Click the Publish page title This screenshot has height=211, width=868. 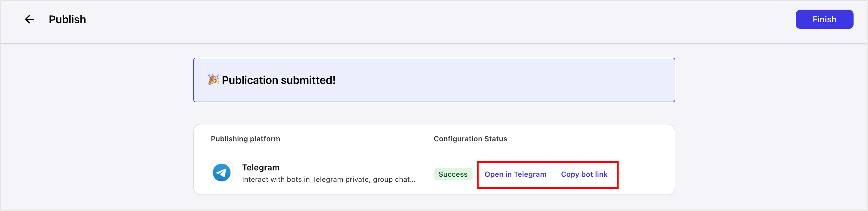coord(67,20)
